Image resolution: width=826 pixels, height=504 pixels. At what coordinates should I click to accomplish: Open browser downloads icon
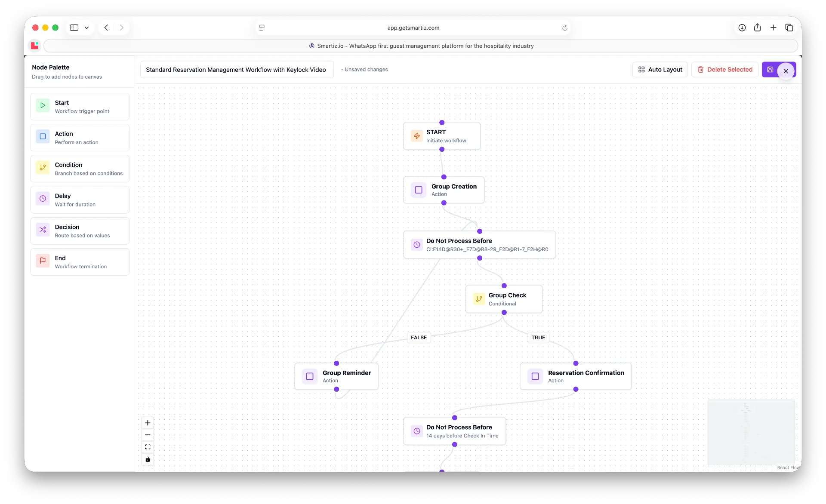click(742, 28)
